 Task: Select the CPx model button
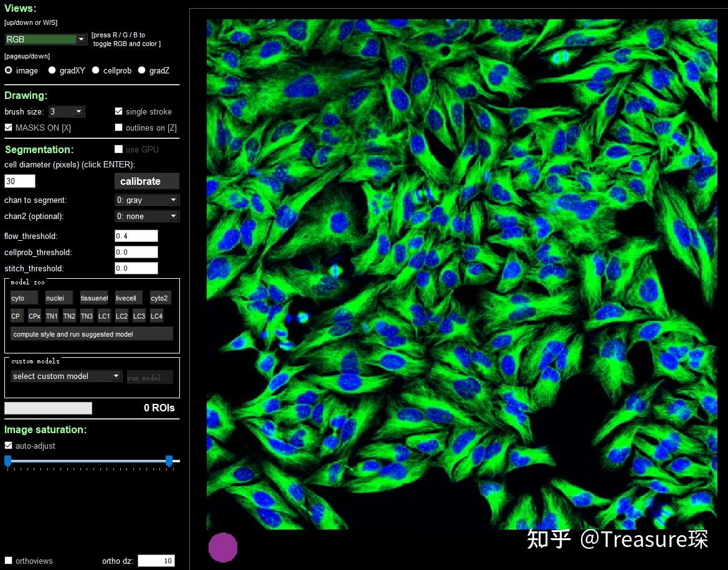34,316
